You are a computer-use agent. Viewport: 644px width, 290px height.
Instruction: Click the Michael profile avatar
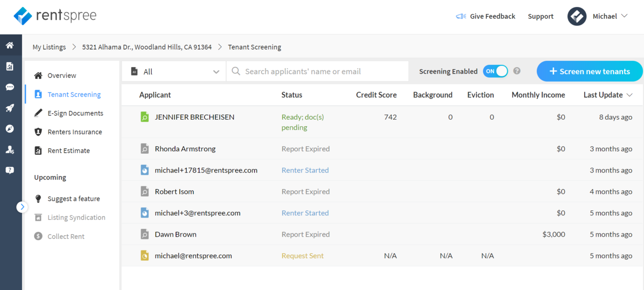point(577,16)
